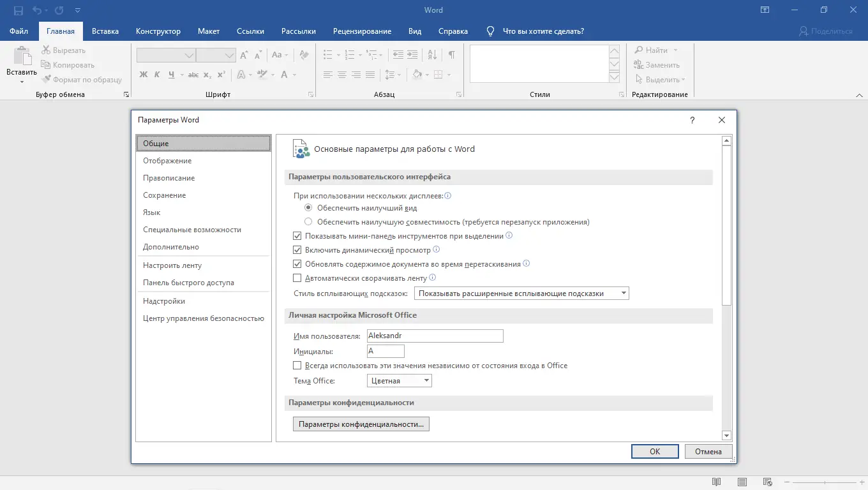
Task: Open the Рецензирование ribbon tab
Action: 361,31
